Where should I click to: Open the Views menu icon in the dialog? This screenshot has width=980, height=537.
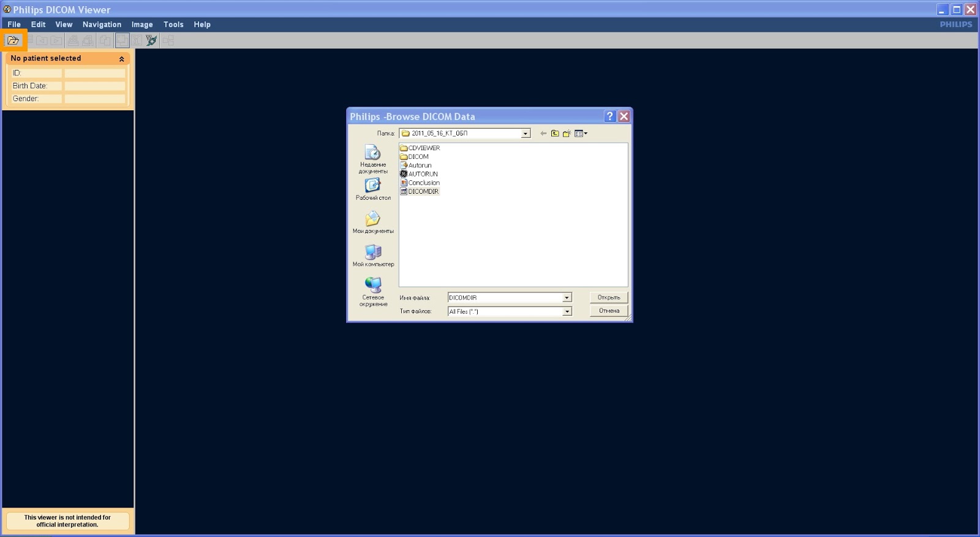click(581, 133)
